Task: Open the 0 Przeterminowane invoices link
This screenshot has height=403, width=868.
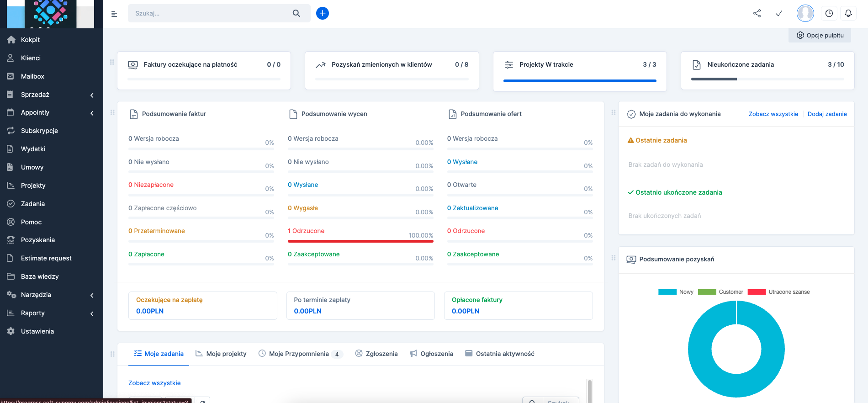Action: click(157, 231)
